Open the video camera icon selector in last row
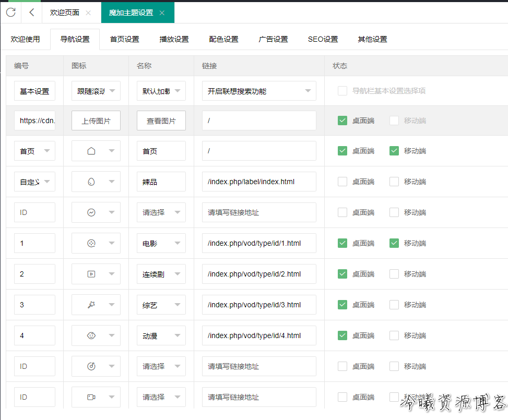 click(96, 397)
